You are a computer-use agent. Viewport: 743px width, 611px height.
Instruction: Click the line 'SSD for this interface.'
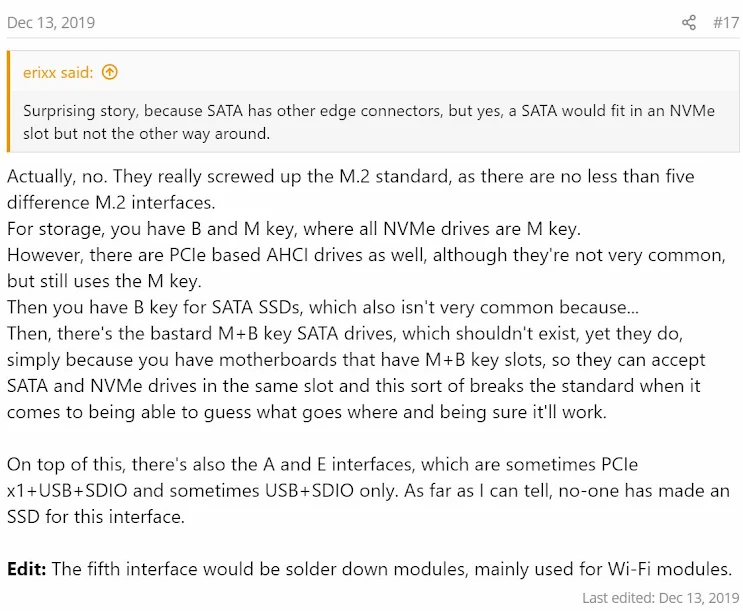[96, 517]
